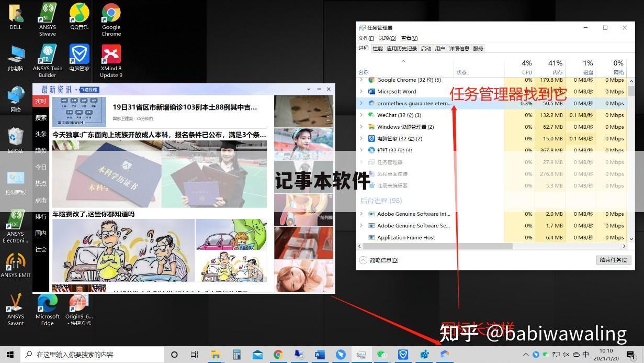Open the 车险费改了 news headline

(x=93, y=214)
